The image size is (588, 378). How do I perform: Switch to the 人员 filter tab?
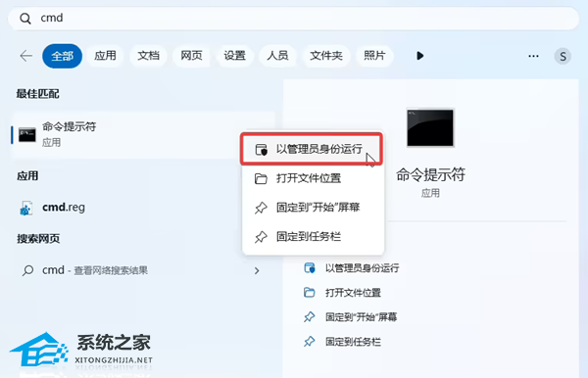pyautogui.click(x=277, y=56)
